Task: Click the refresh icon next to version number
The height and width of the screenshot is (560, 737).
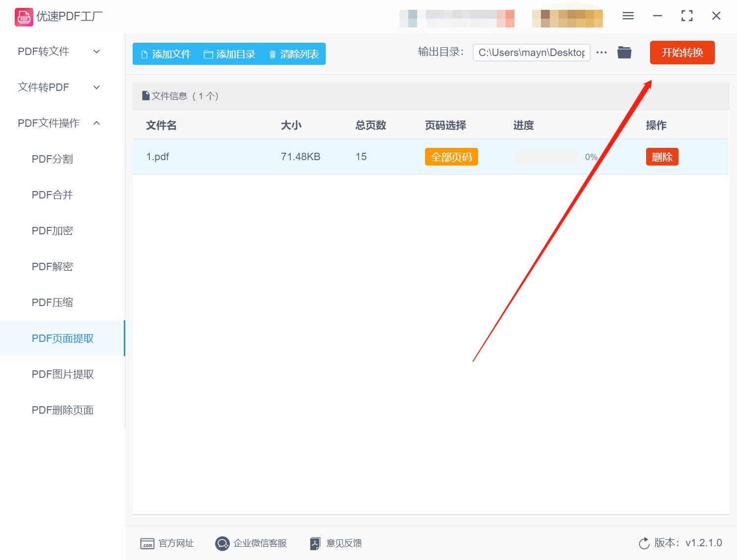Action: [x=644, y=543]
